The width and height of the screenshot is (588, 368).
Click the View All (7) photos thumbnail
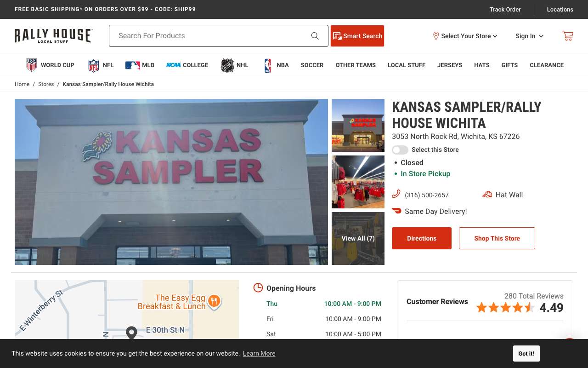[358, 238]
